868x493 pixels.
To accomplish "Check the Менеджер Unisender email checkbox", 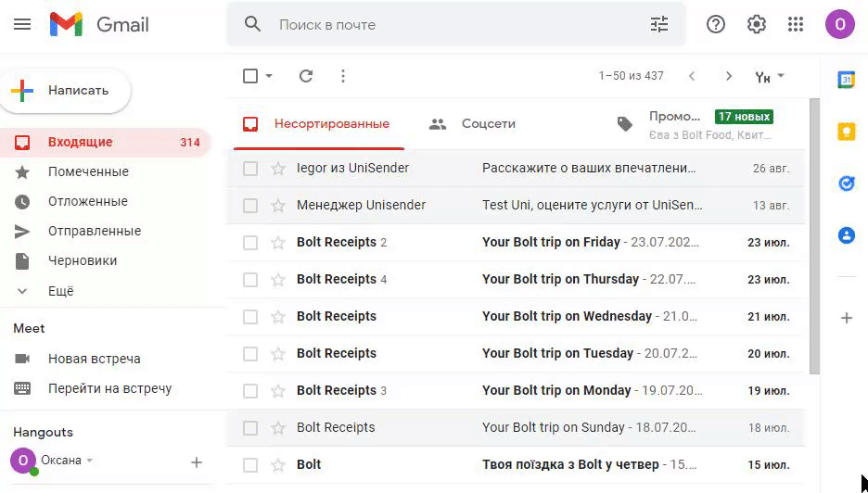I will pyautogui.click(x=250, y=206).
